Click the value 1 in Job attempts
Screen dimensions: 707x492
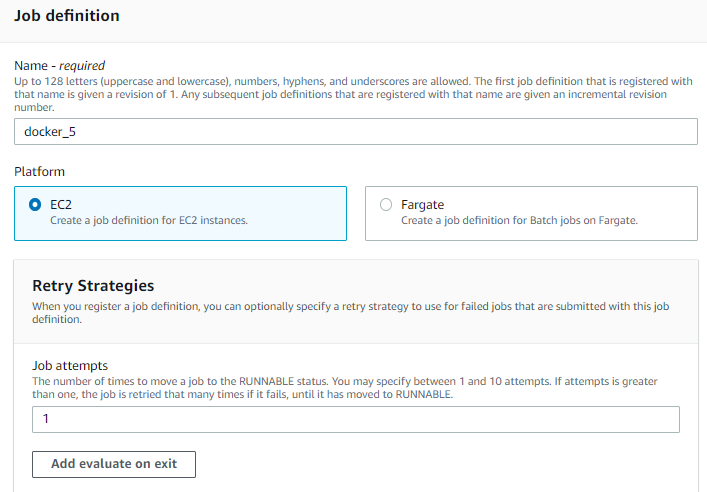[x=46, y=419]
